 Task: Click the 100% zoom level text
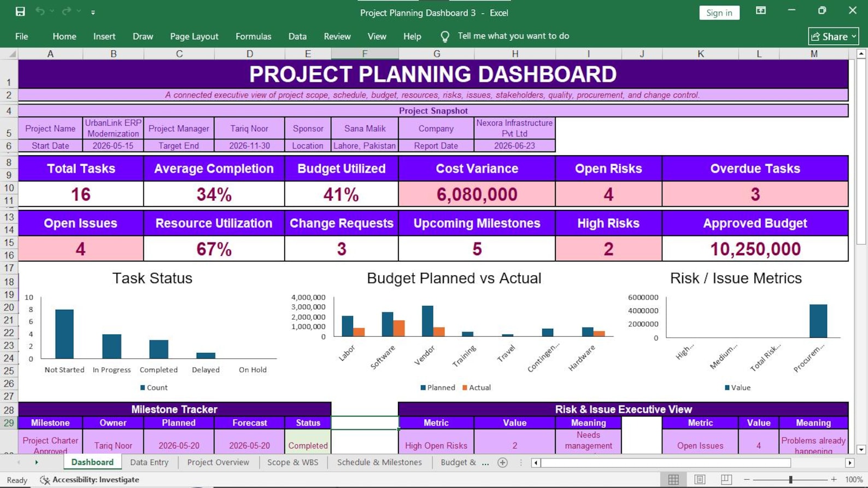click(854, 480)
